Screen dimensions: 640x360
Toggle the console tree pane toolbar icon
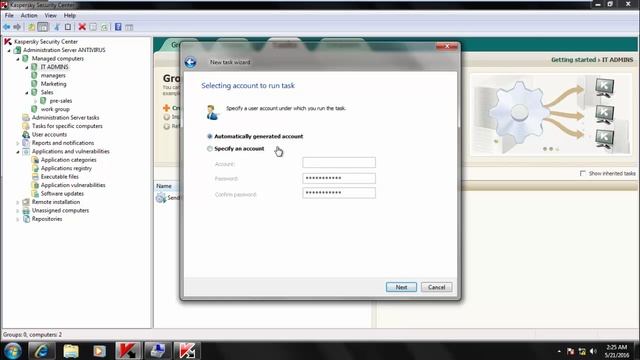click(x=42, y=27)
